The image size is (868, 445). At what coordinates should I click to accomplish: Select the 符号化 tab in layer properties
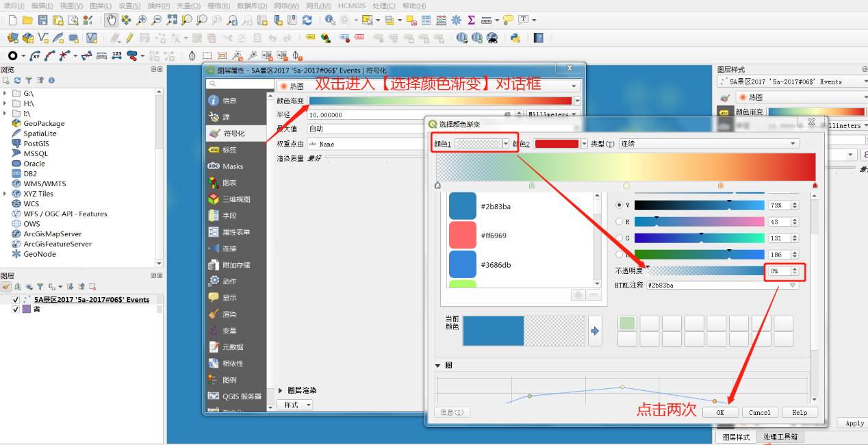click(234, 133)
